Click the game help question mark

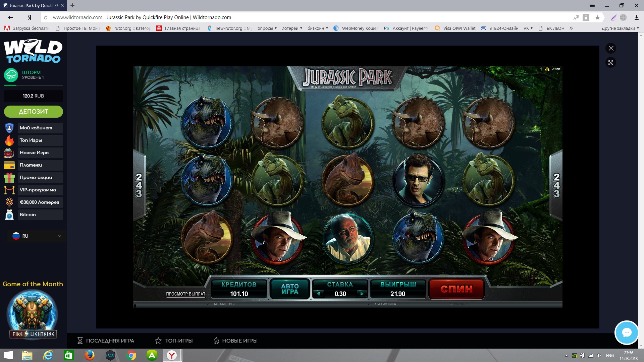pos(541,69)
